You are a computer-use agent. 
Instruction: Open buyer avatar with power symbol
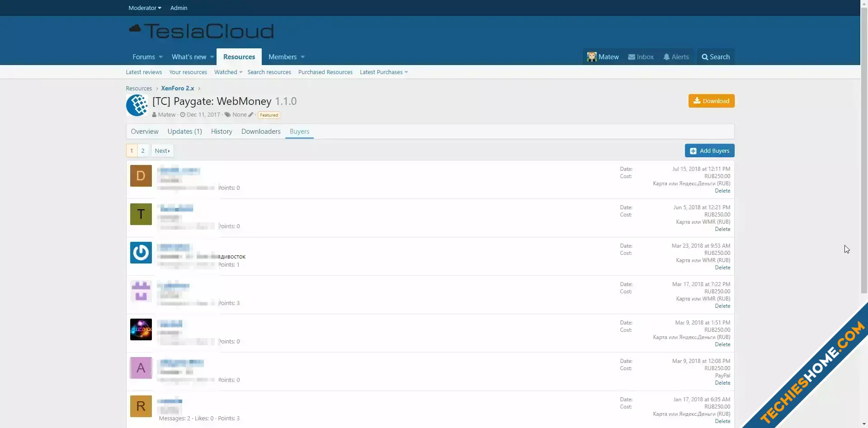tap(141, 253)
